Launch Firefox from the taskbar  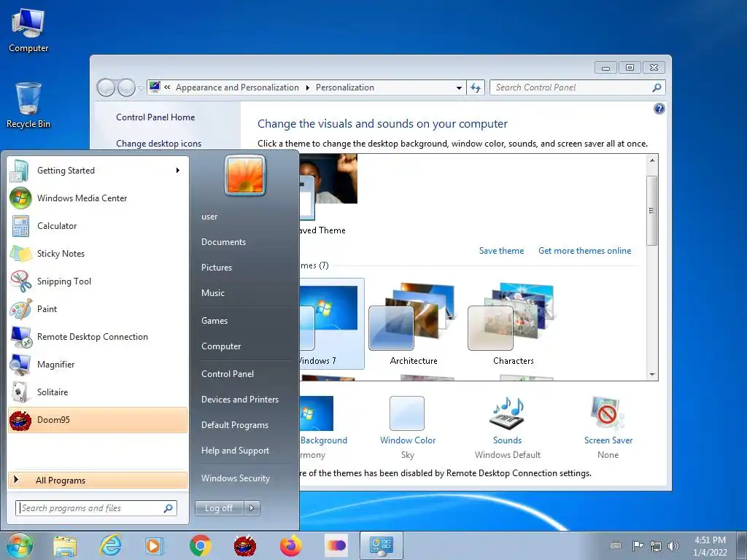tap(290, 545)
